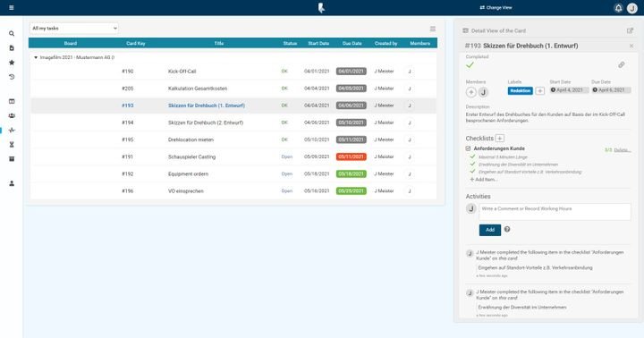
Task: Sort by Board column header
Action: pos(71,43)
